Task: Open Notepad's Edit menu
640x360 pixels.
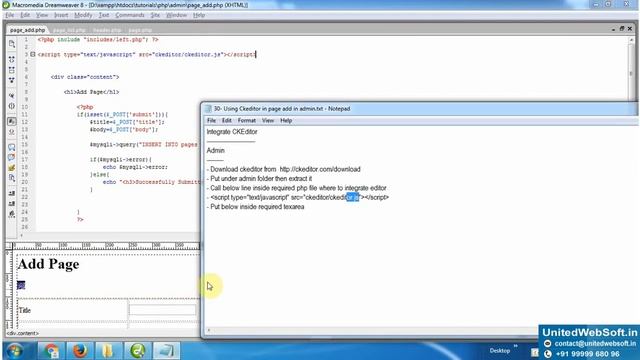Action: (x=227, y=120)
